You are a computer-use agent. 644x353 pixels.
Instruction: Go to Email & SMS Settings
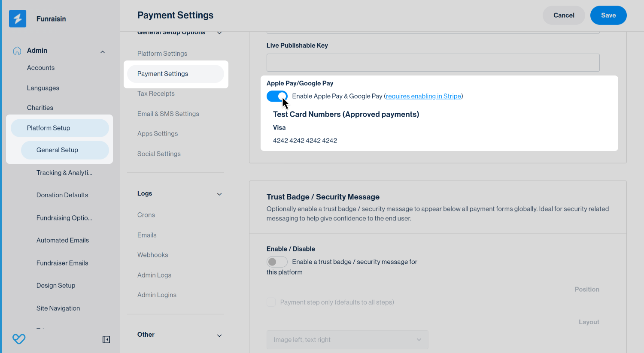coord(168,114)
